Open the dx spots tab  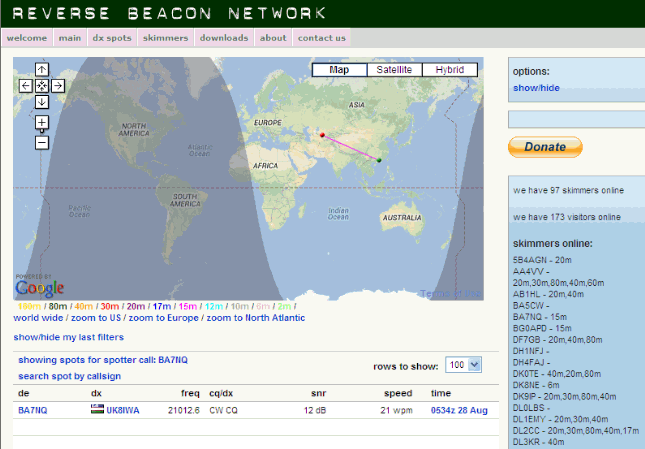[112, 38]
